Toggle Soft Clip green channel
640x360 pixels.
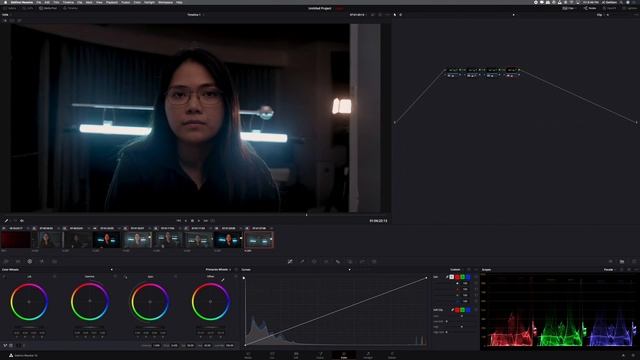[x=462, y=310]
